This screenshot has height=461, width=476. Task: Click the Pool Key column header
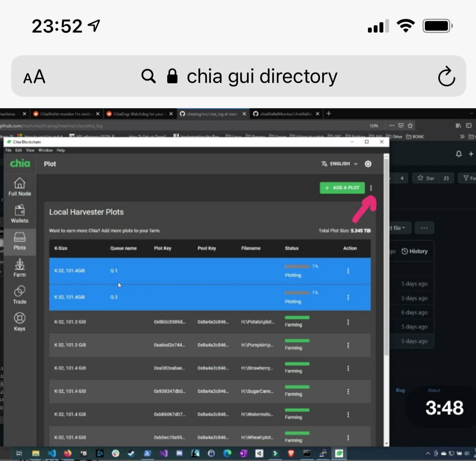pyautogui.click(x=206, y=248)
